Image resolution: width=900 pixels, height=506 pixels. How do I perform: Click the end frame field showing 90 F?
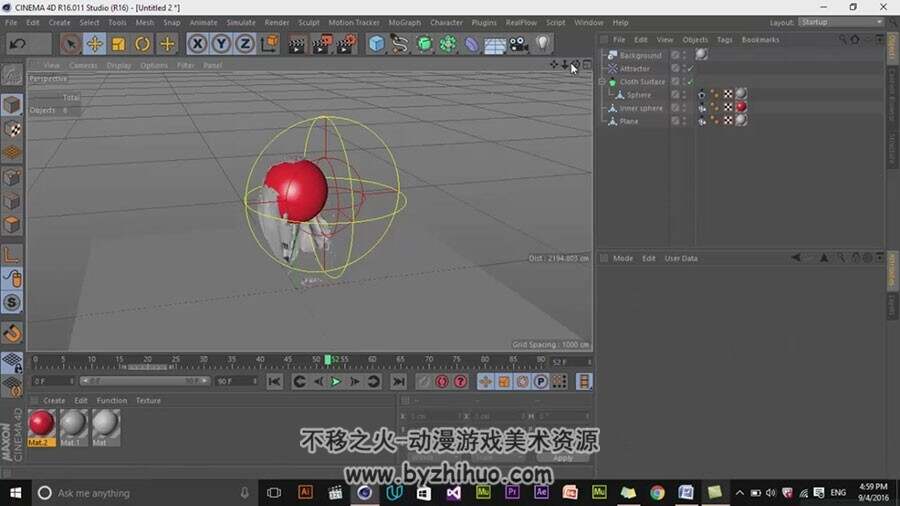click(x=236, y=381)
